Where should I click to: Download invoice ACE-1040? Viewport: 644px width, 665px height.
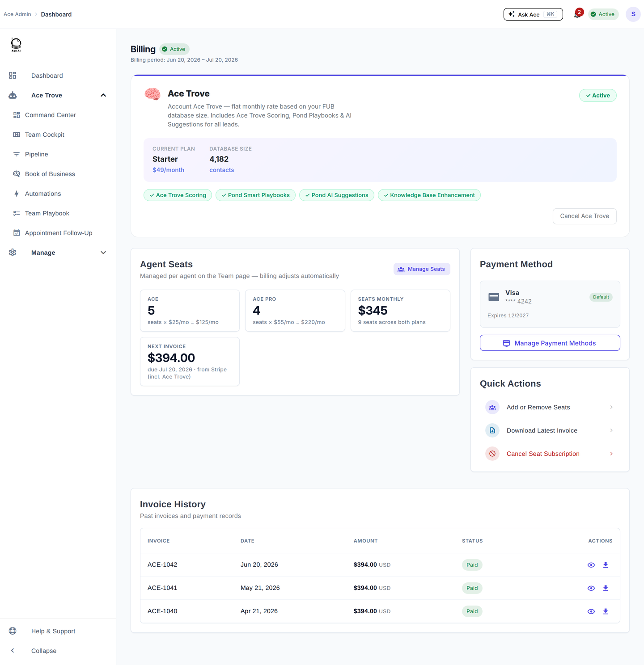[606, 611]
